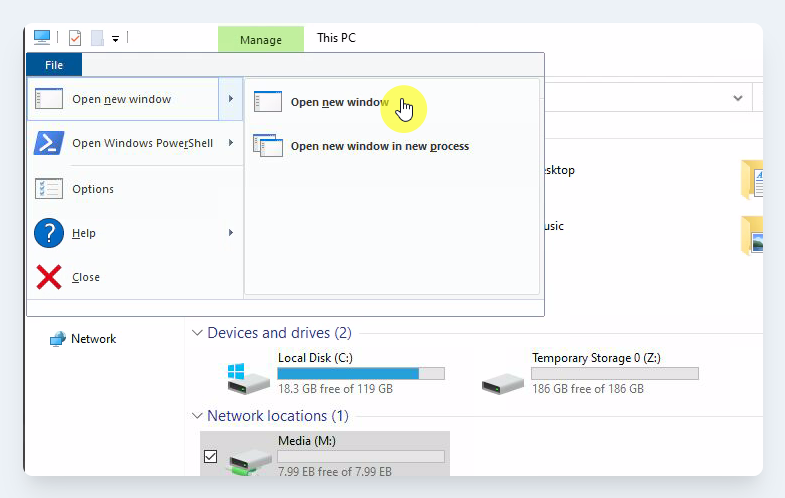Click the red X Close icon
The image size is (785, 498).
(x=49, y=277)
